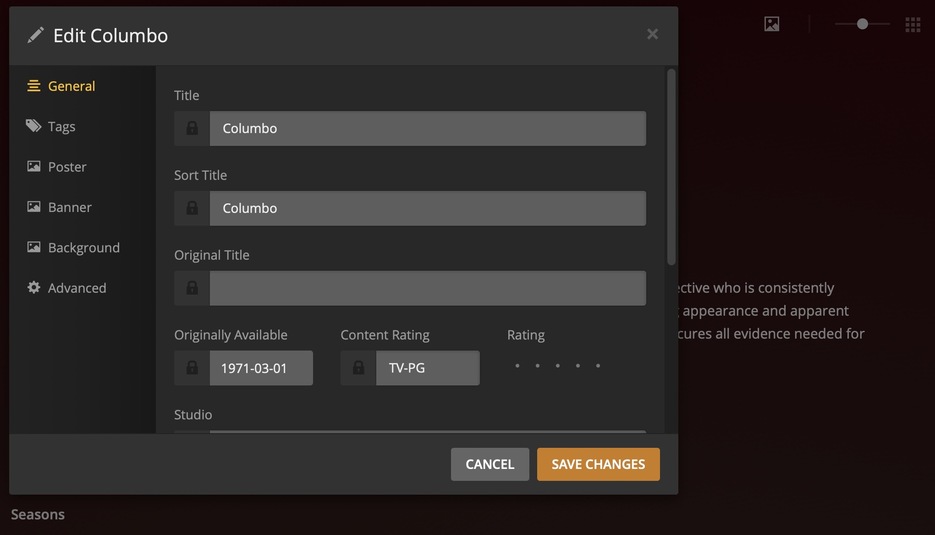Switch to the Banner section
The width and height of the screenshot is (935, 535).
[59, 208]
